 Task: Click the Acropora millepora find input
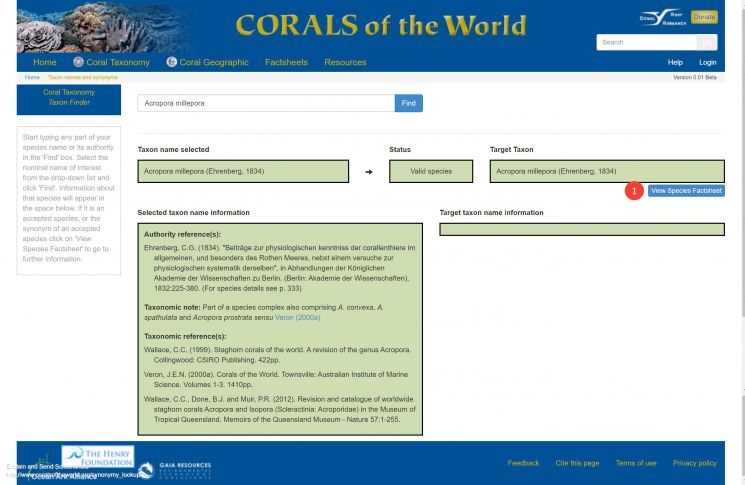(x=266, y=103)
